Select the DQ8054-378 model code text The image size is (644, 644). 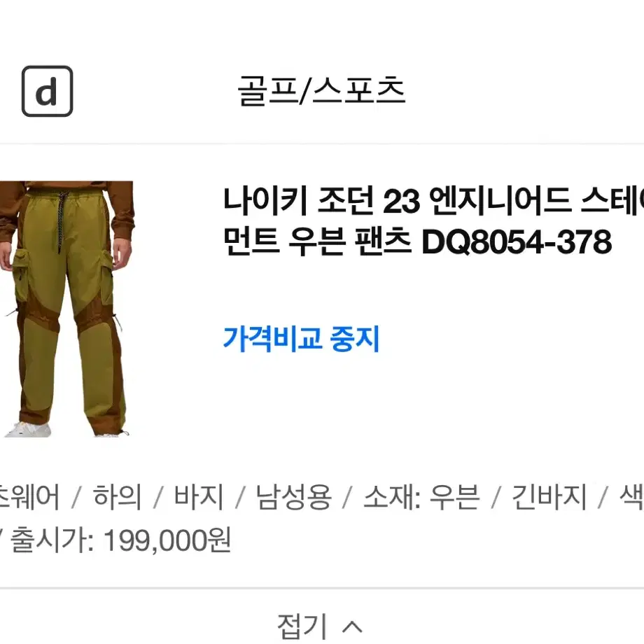tap(517, 242)
